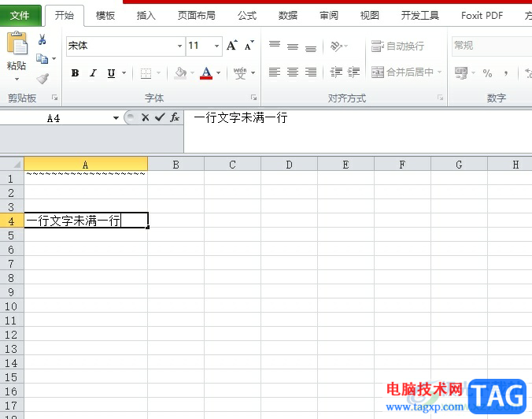Open font color dropdown arrow
Viewport: 532px width, 419px height.
point(218,72)
